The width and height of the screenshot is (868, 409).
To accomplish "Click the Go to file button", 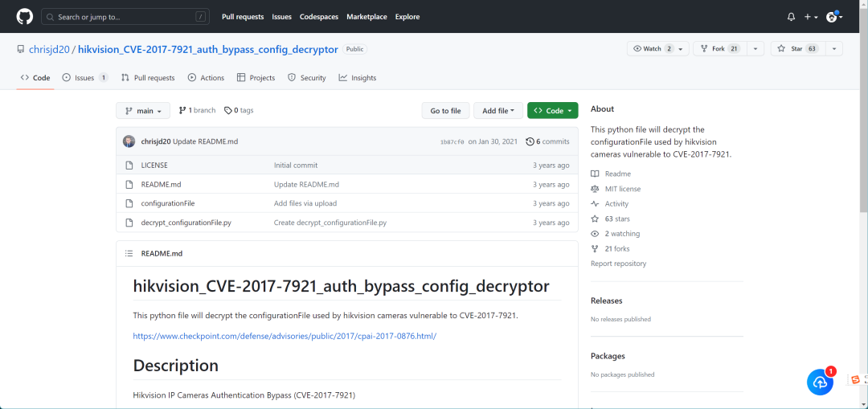I will point(445,111).
